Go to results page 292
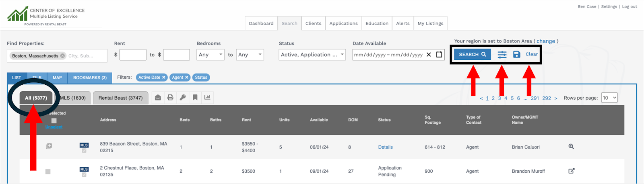644x184 pixels. (547, 98)
